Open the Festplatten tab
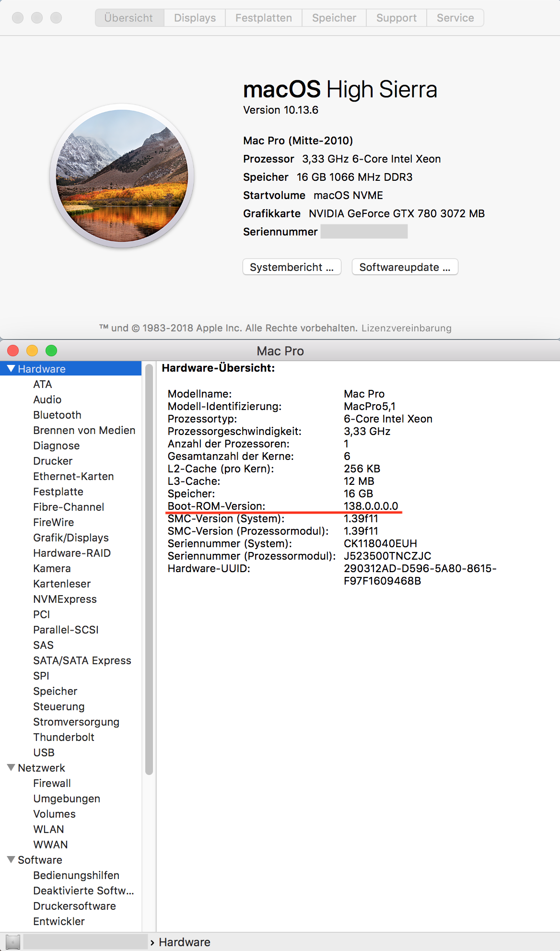This screenshot has width=560, height=951. pos(264,18)
